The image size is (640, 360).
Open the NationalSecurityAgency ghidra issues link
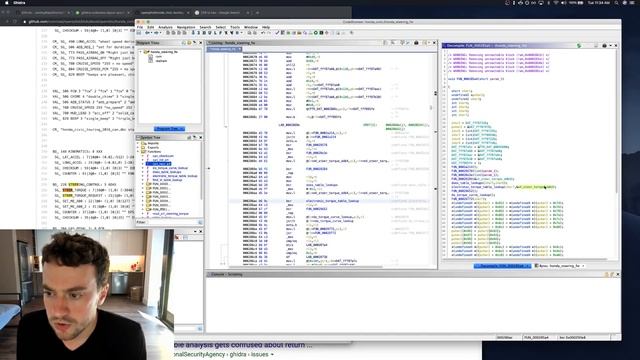[x=224, y=354]
